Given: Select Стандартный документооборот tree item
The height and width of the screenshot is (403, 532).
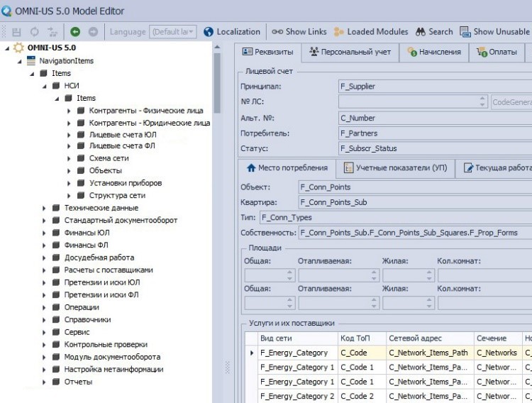Looking at the screenshot, I should 121,221.
